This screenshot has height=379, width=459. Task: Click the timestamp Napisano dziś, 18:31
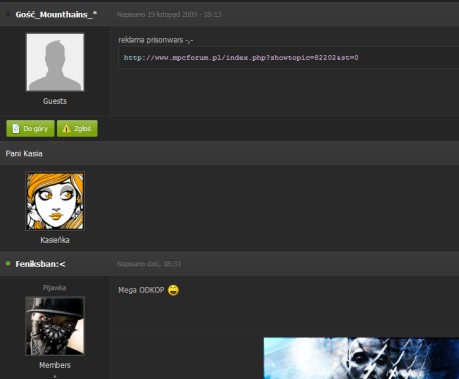pos(149,264)
